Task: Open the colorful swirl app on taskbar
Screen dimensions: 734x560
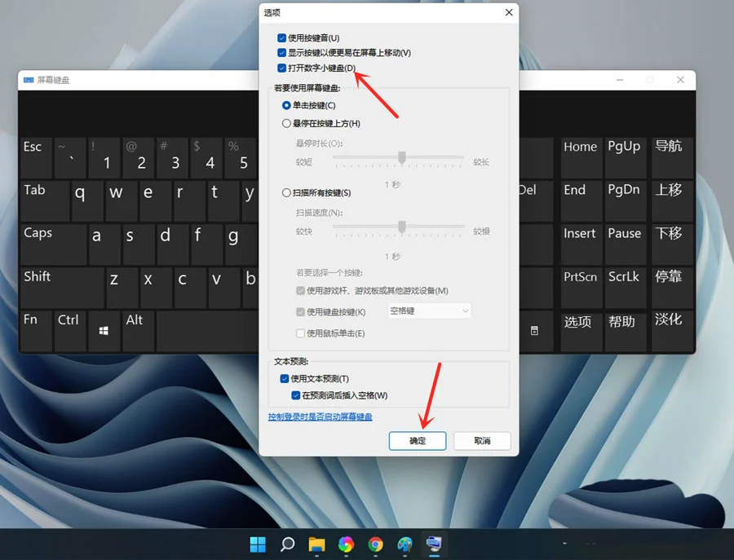Action: 346,544
